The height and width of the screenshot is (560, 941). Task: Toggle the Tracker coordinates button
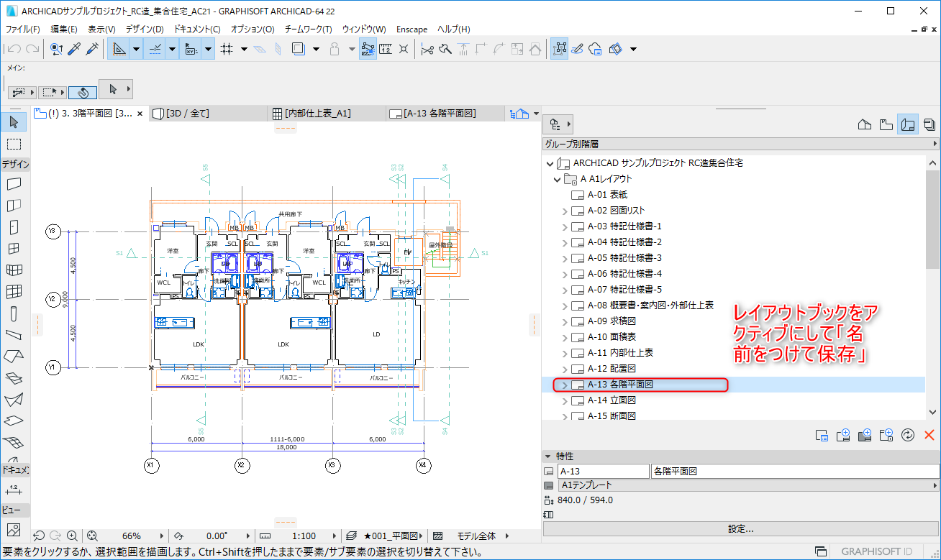[191, 49]
